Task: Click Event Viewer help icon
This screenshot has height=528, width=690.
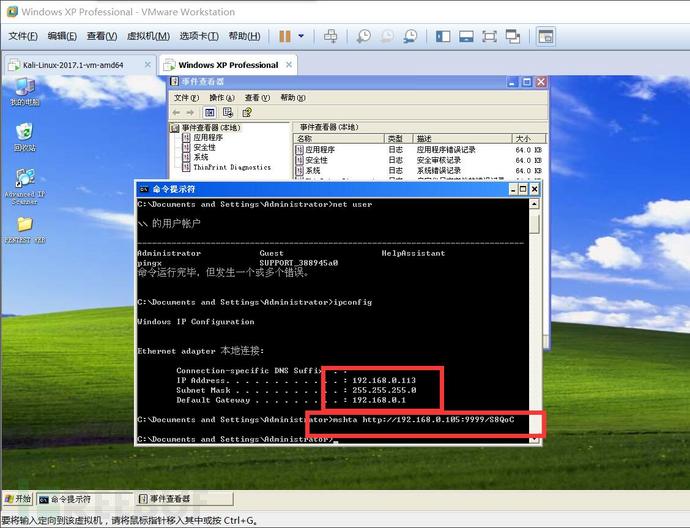Action: tap(247, 113)
